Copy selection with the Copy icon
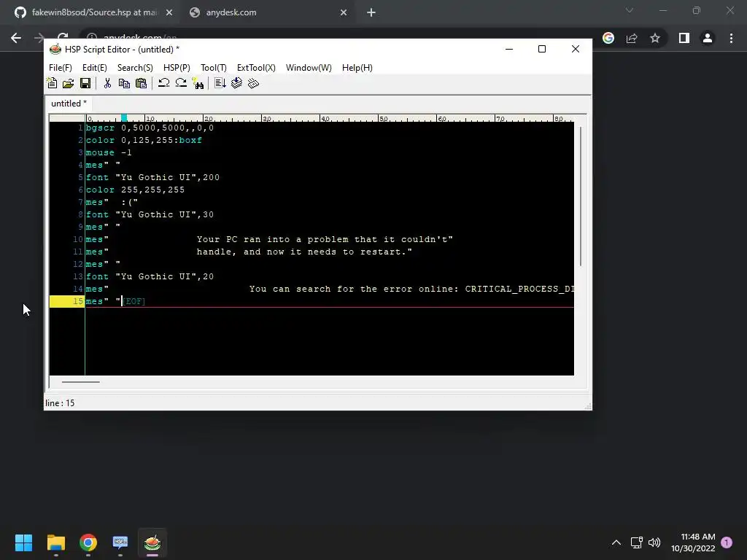This screenshot has width=747, height=560. [x=124, y=83]
